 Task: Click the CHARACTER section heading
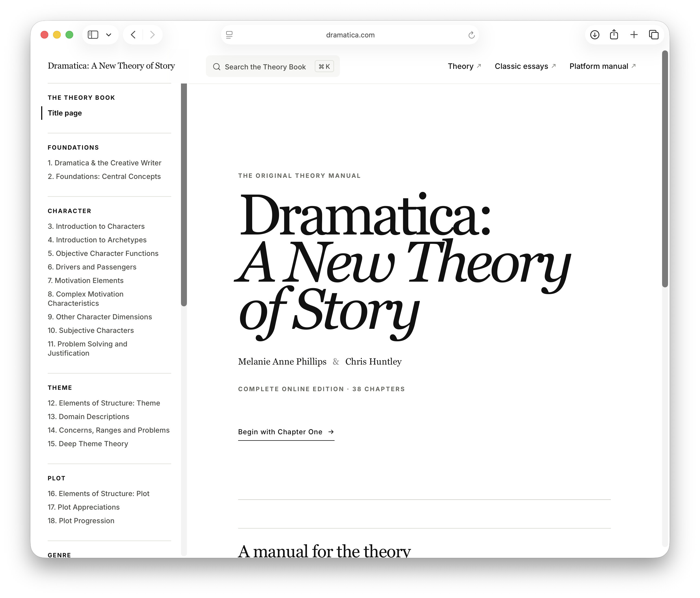tap(70, 211)
